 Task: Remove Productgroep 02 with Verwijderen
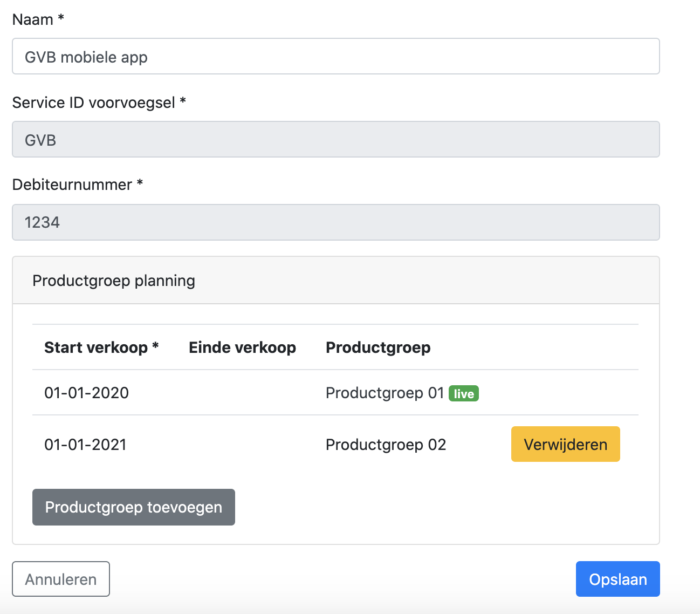(565, 444)
